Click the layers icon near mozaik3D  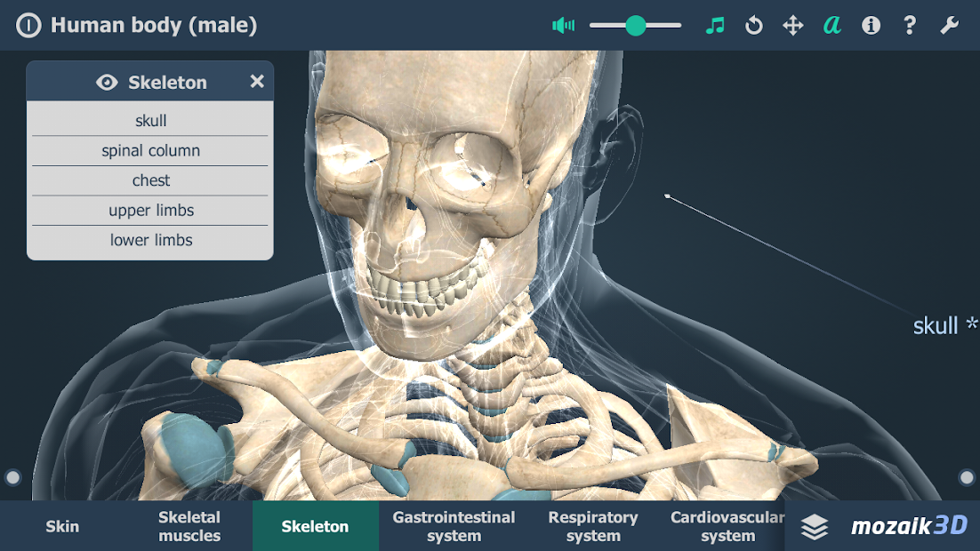pyautogui.click(x=814, y=526)
